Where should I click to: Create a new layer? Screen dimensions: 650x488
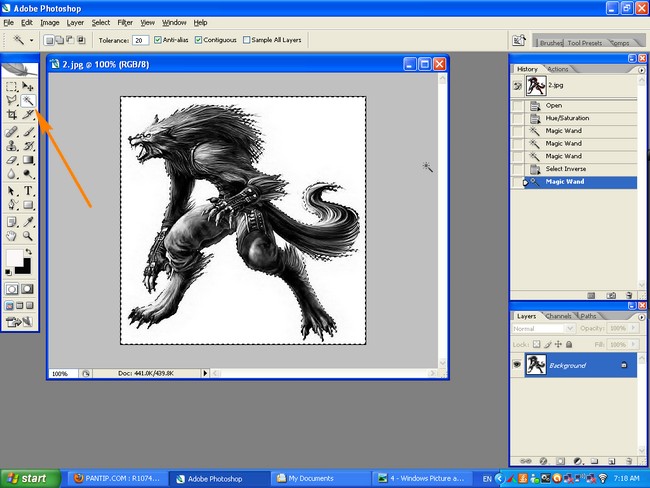point(611,461)
